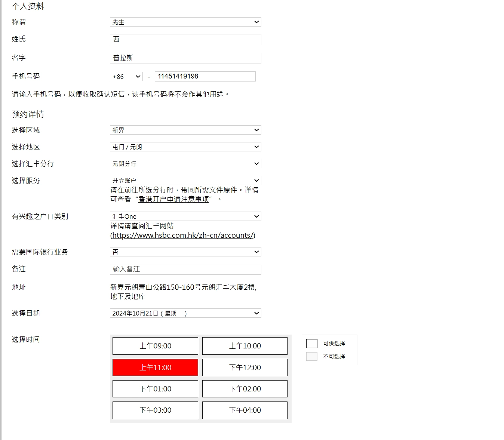The height and width of the screenshot is (440, 504).
Task: Select the 上午09:00 time slot
Action: [155, 346]
